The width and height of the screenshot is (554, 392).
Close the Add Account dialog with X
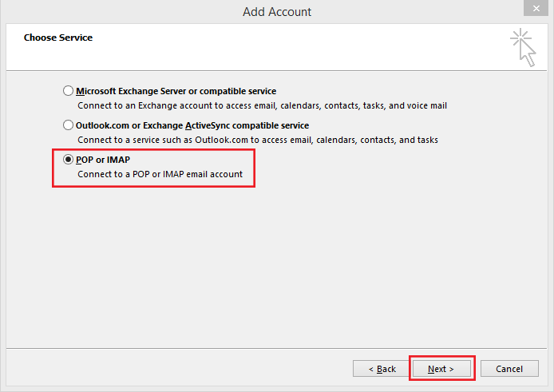point(536,8)
